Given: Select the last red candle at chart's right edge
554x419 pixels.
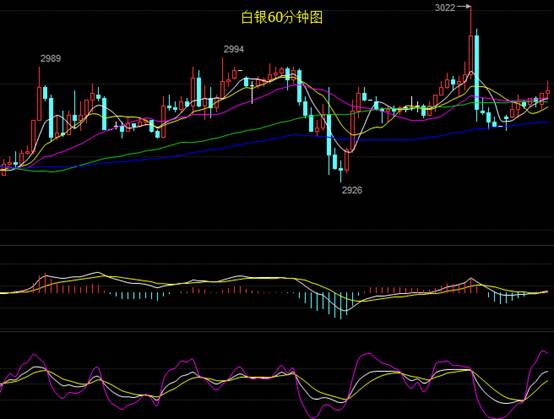Looking at the screenshot, I should (x=548, y=91).
